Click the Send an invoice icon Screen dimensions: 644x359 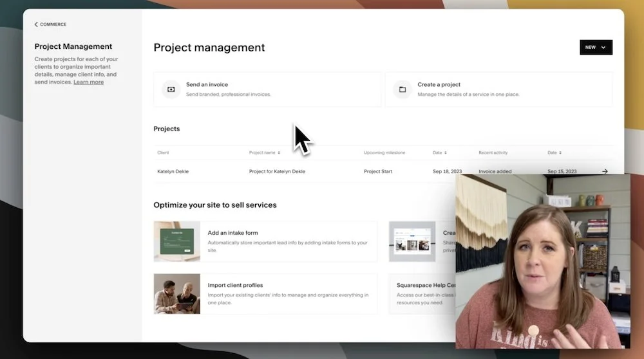(171, 89)
